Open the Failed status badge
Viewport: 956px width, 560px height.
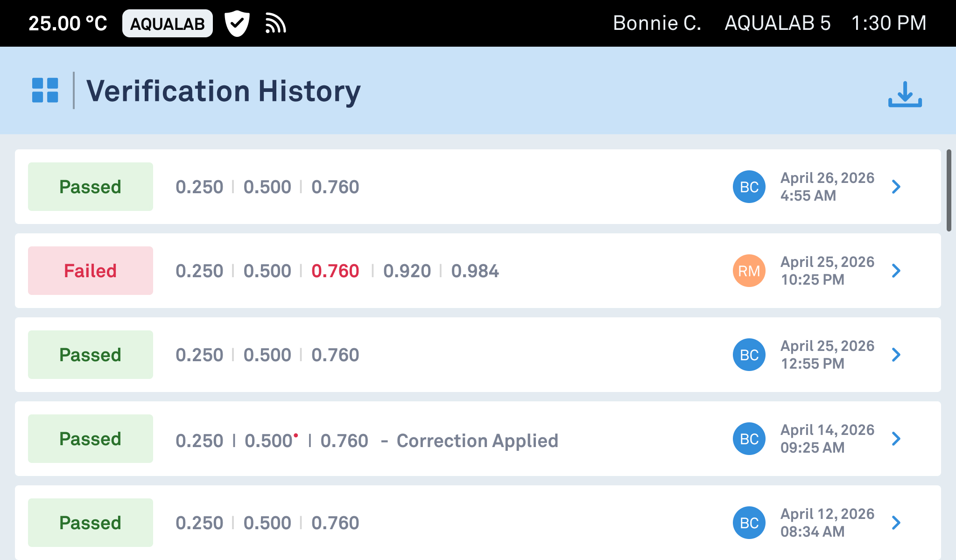click(x=91, y=271)
